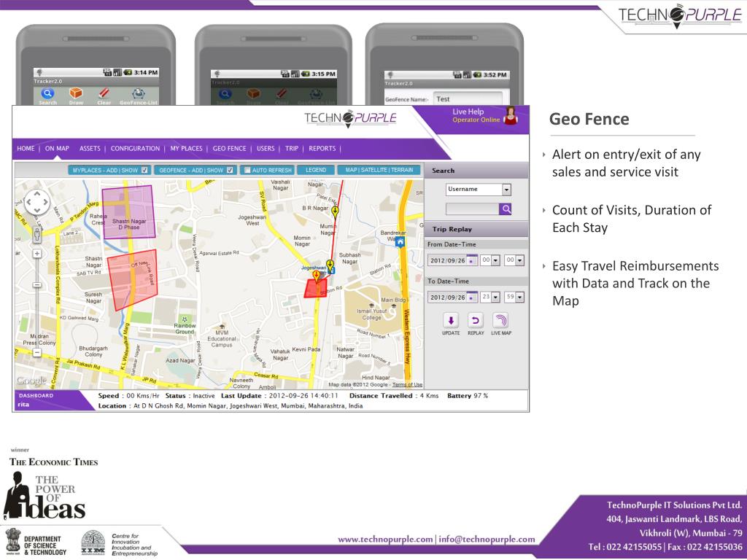Tap dimmed Clear icon on 3:15 PM phone
The image size is (747, 560).
pos(282,94)
